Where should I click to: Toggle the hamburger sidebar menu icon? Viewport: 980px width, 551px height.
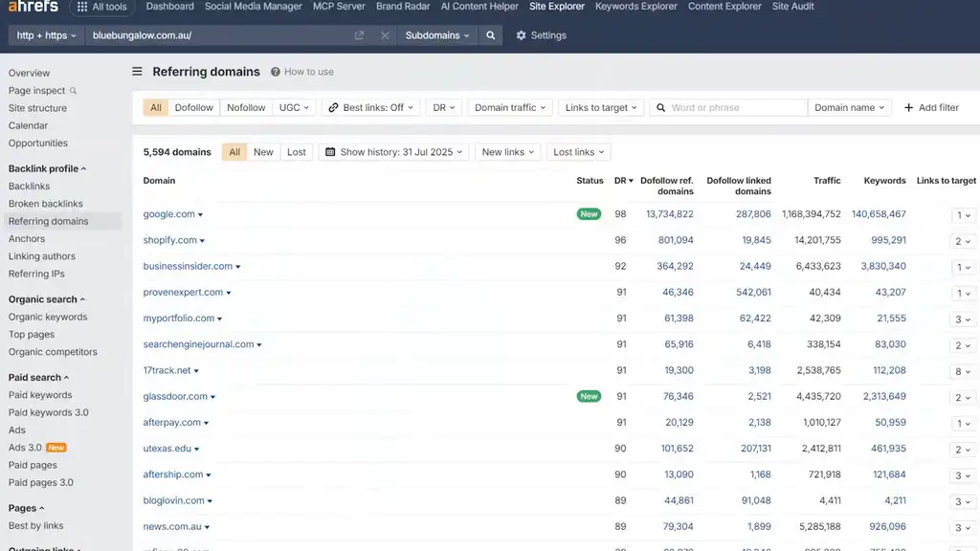pyautogui.click(x=137, y=71)
